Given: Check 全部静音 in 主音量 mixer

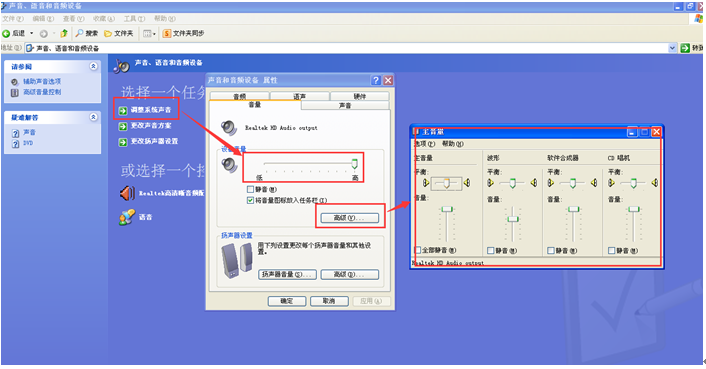Looking at the screenshot, I should point(417,250).
